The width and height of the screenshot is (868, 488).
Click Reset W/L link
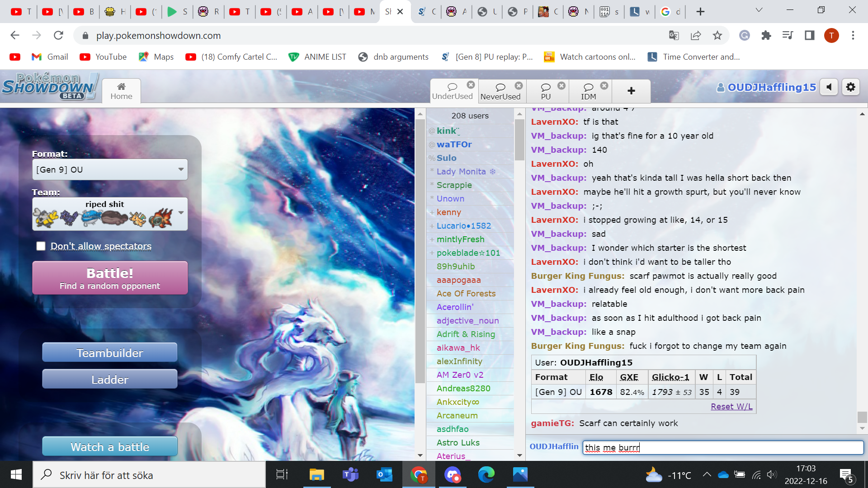pyautogui.click(x=731, y=406)
